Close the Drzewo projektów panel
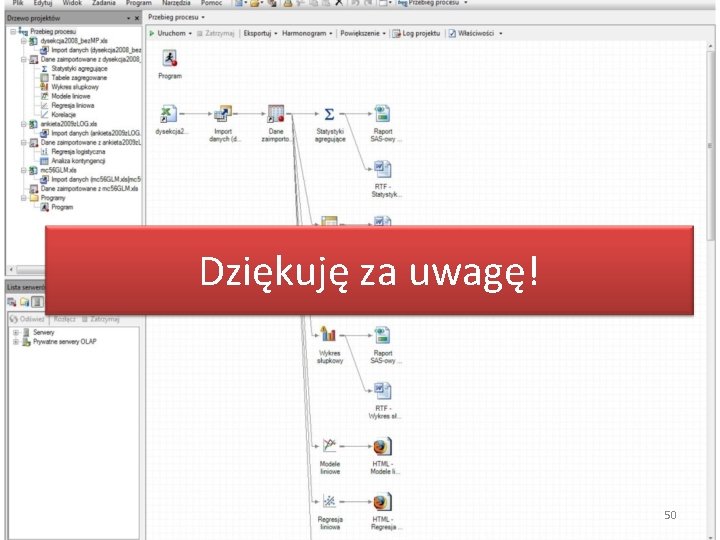The image size is (720, 540). (x=137, y=18)
